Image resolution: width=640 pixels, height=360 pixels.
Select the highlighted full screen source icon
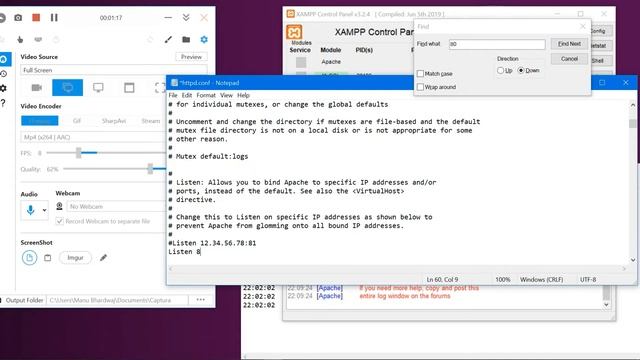coord(67,87)
